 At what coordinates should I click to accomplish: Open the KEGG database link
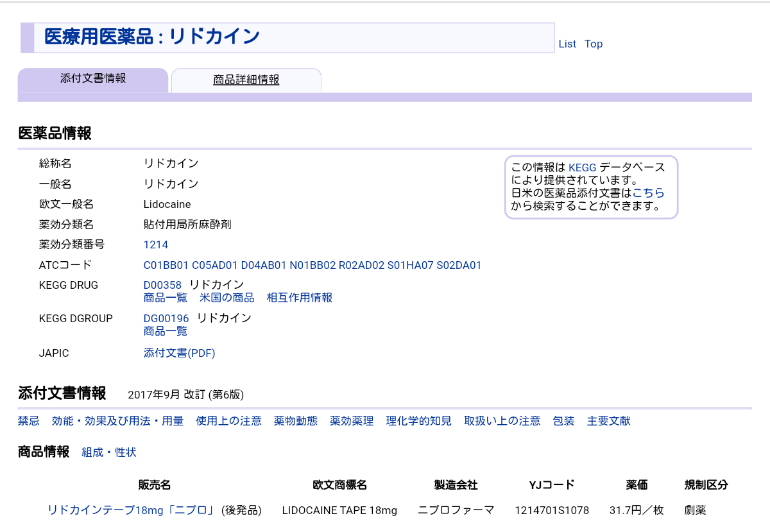coord(582,167)
